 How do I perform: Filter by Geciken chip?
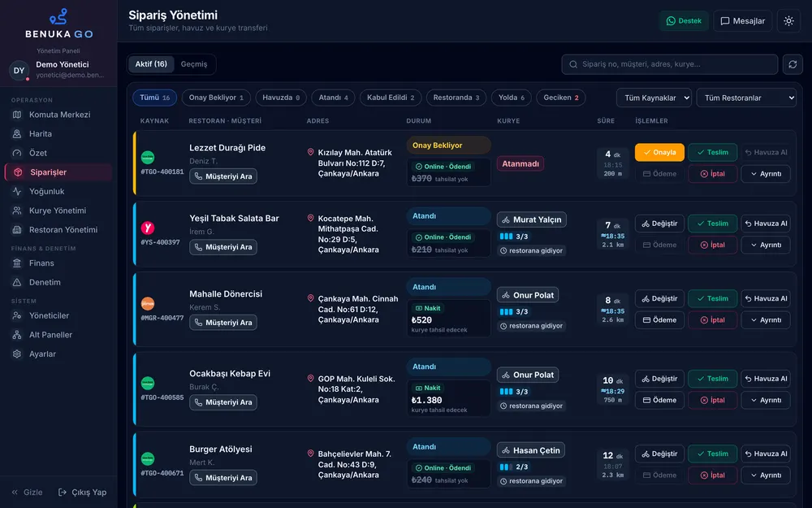[561, 98]
